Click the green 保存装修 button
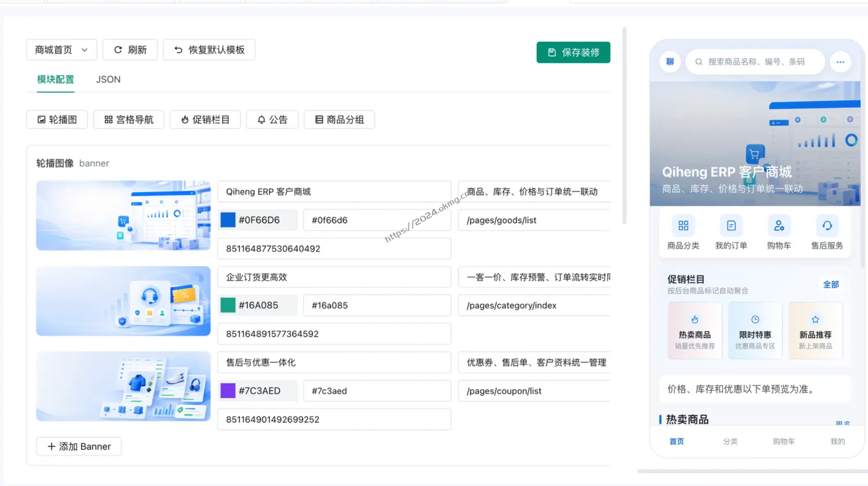Image resolution: width=868 pixels, height=486 pixels. [x=573, y=52]
